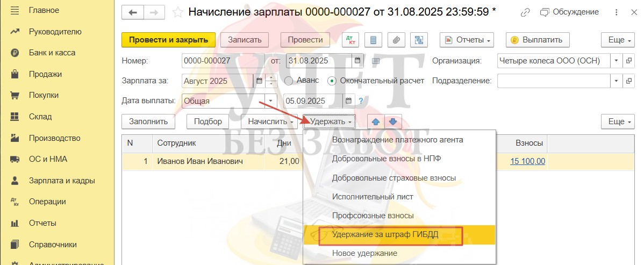Click the Заполнить button

[148, 121]
